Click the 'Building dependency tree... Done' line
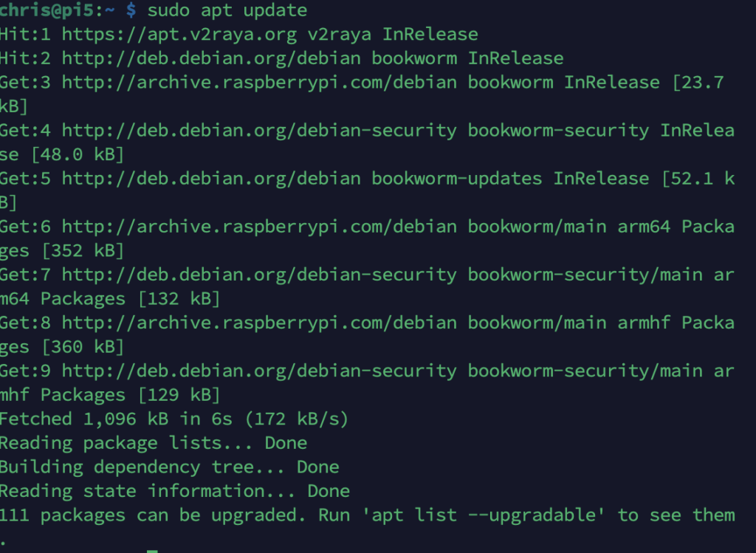The width and height of the screenshot is (756, 553). [x=169, y=467]
